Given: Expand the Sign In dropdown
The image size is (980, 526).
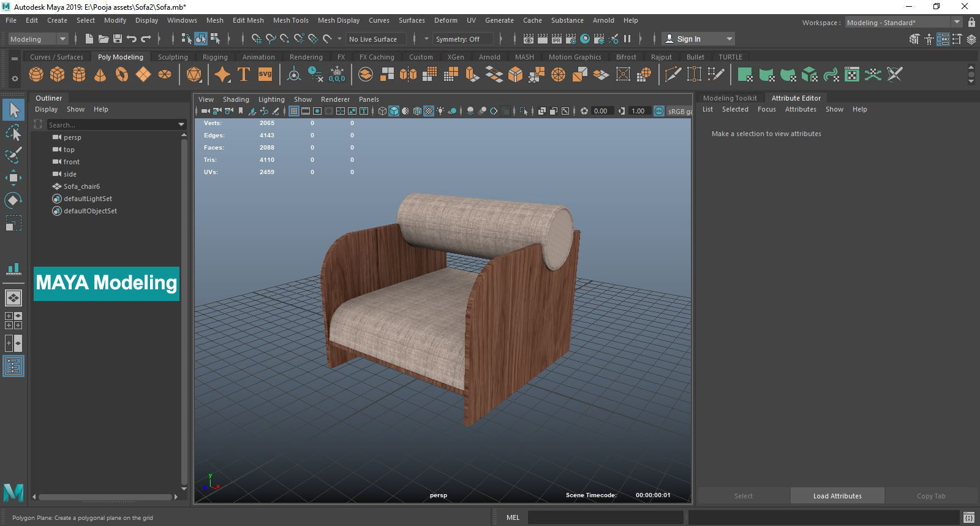Looking at the screenshot, I should tap(729, 39).
